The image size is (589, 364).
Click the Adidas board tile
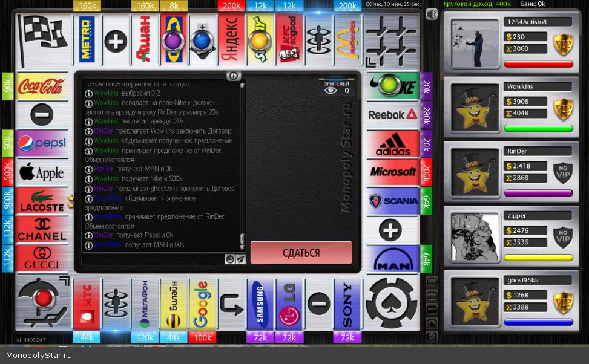(392, 144)
